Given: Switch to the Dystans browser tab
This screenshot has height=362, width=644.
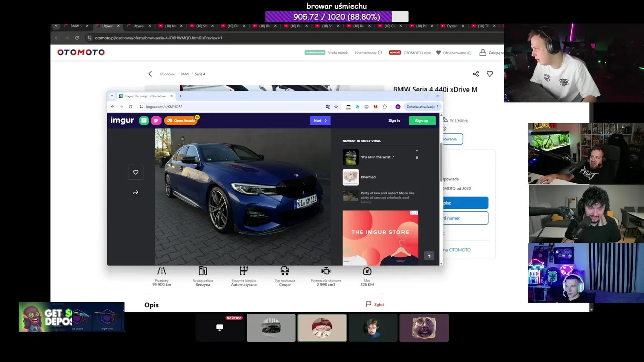Looking at the screenshot, I should pyautogui.click(x=453, y=26).
